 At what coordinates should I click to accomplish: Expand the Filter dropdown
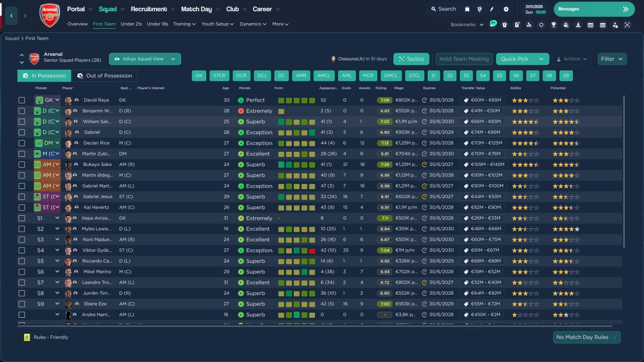click(x=612, y=59)
